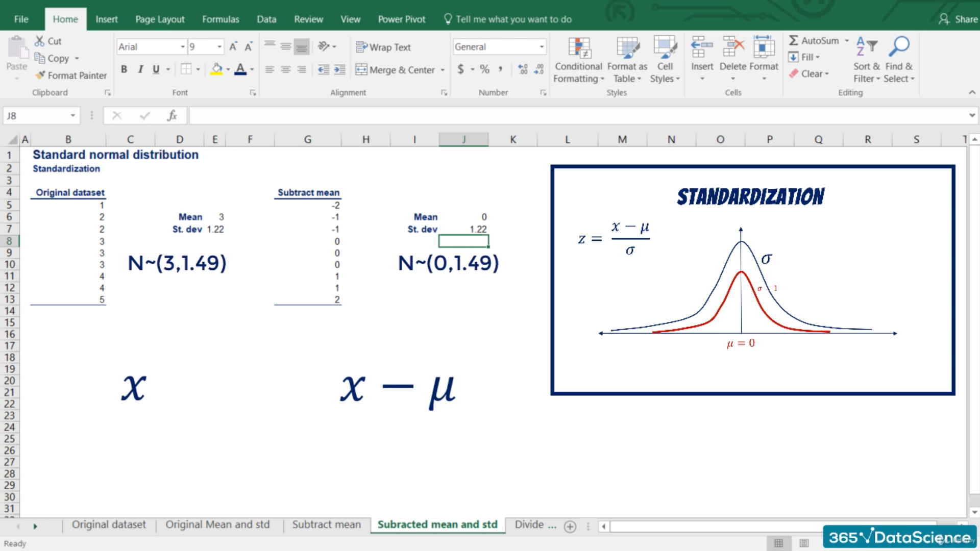Click the Borders grid icon
The width and height of the screenshot is (980, 551).
[186, 69]
